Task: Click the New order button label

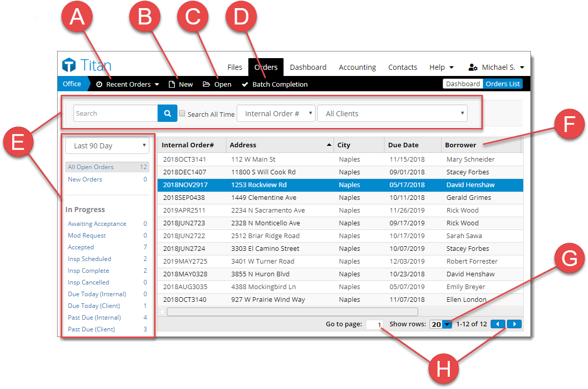Action: coord(186,84)
